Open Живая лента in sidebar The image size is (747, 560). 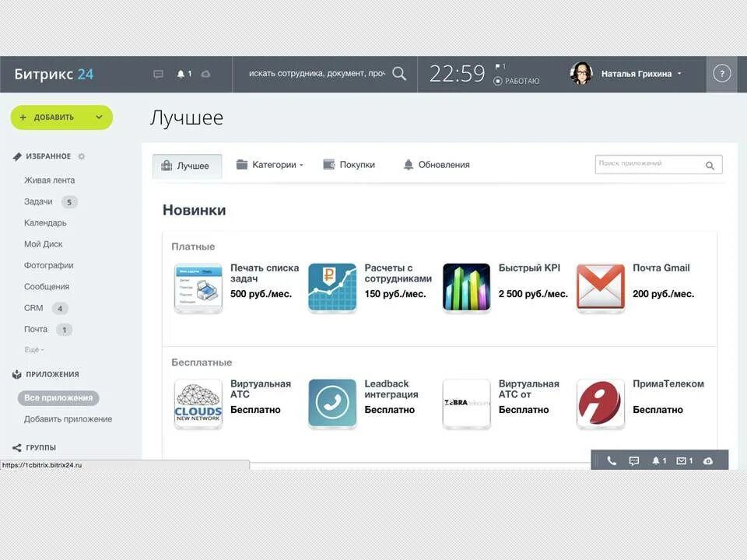(x=50, y=180)
